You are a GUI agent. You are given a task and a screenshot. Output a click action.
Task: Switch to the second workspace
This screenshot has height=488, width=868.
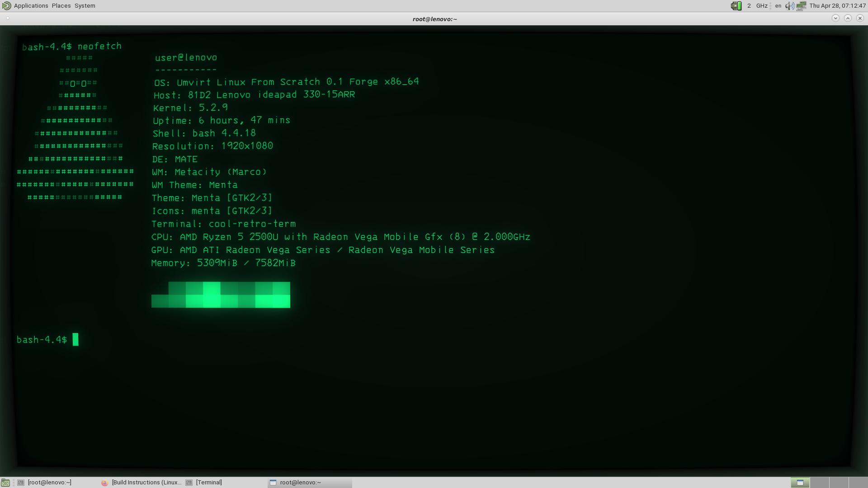819,483
